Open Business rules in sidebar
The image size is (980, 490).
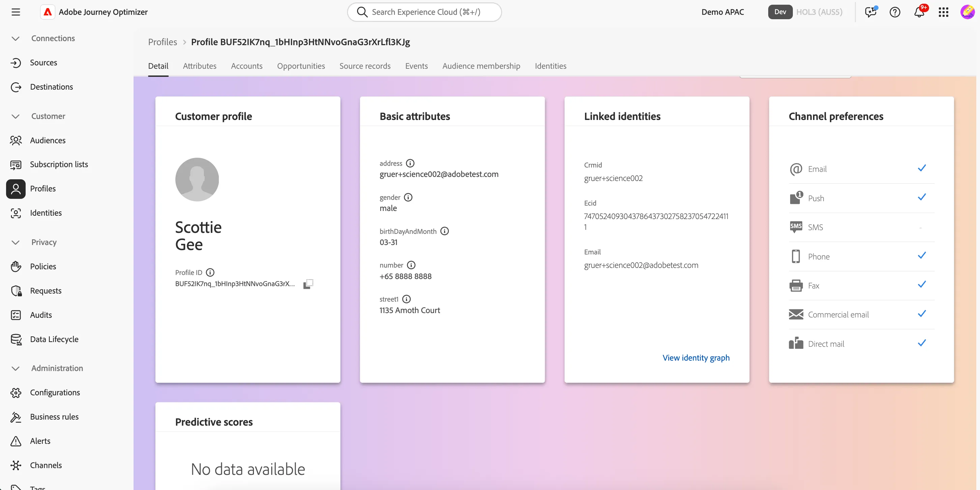(54, 417)
